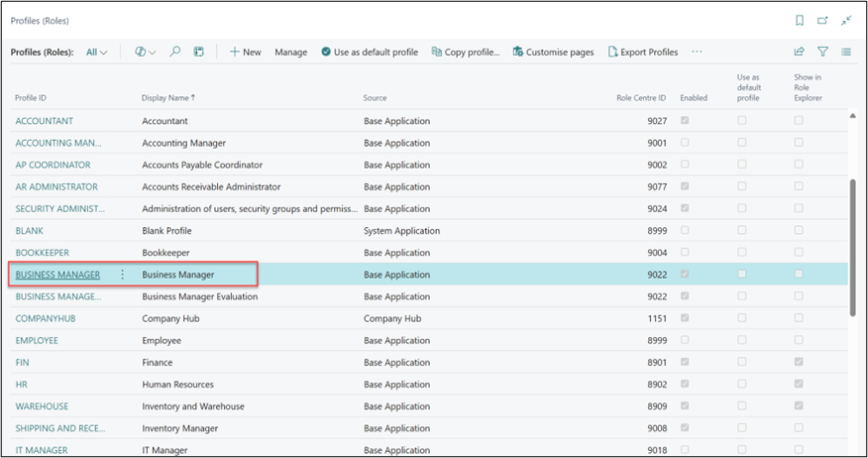Click the New button
This screenshot has width=868, height=458.
coord(245,53)
